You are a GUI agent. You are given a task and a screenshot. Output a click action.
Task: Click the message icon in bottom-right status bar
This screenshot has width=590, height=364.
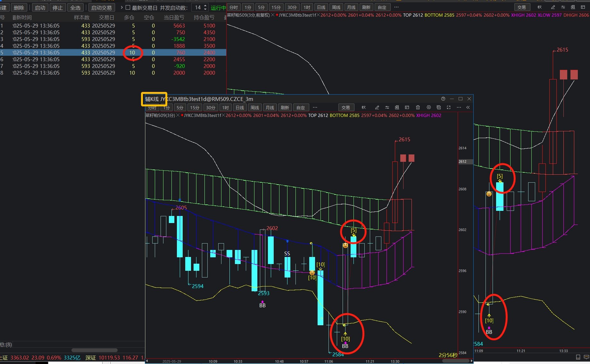[x=586, y=357]
